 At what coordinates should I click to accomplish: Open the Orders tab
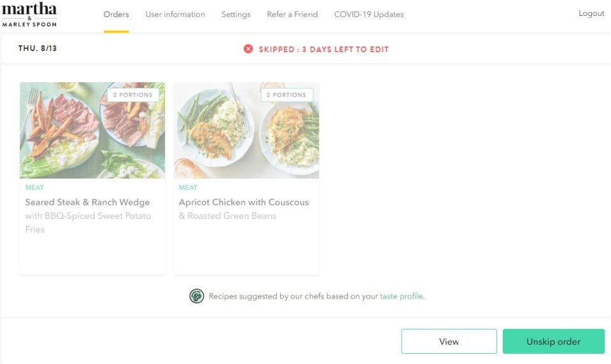tap(116, 15)
